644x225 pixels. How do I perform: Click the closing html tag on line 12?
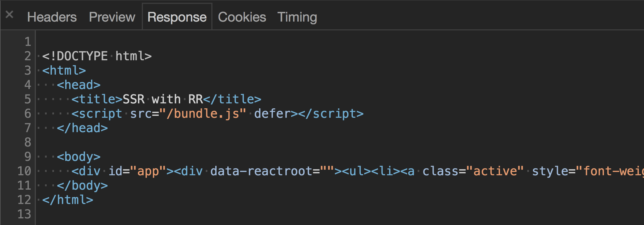[x=68, y=200]
